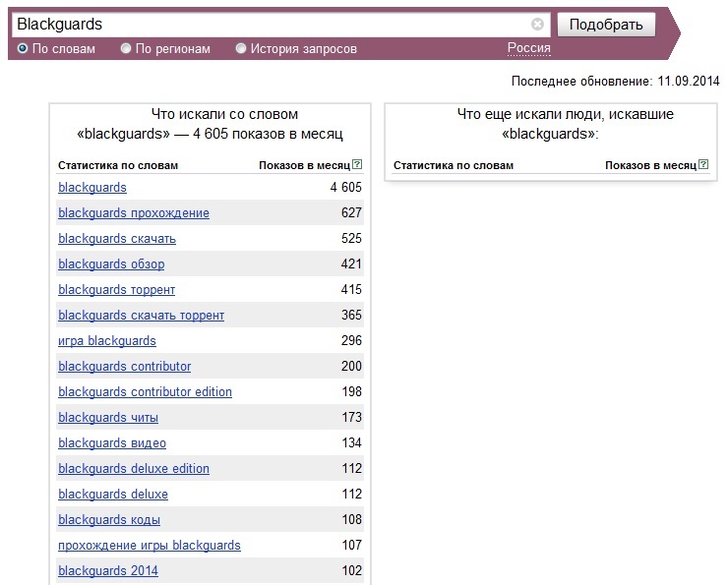Open the прохождение игры blackguards link
This screenshot has width=728, height=585.
click(x=150, y=545)
